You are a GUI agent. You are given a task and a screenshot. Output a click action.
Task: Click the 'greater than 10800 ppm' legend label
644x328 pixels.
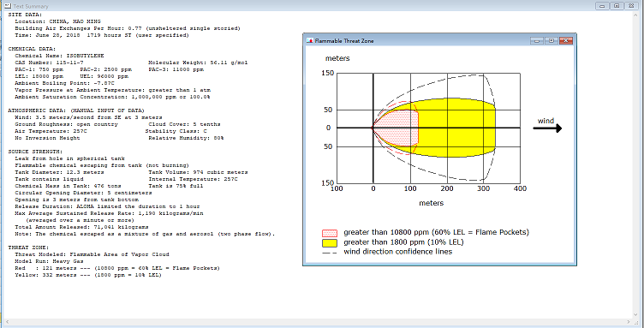click(x=437, y=232)
